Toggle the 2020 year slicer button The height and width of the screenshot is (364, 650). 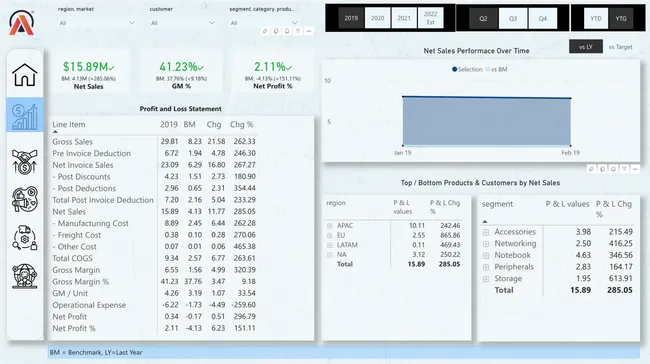coord(378,18)
